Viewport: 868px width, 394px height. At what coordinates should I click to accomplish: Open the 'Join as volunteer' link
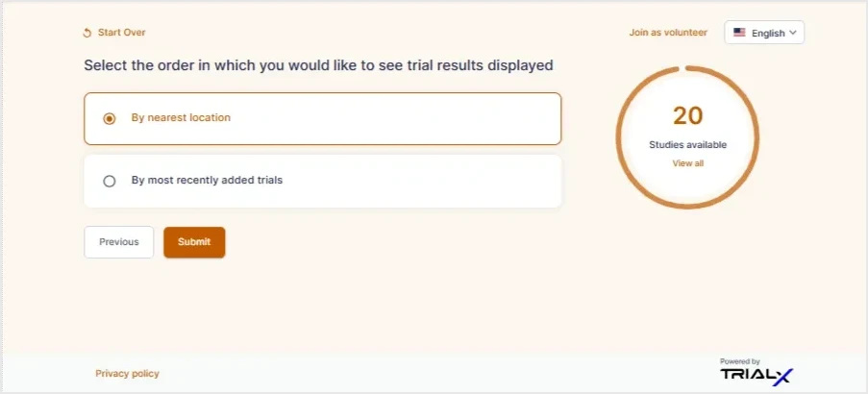pyautogui.click(x=668, y=33)
